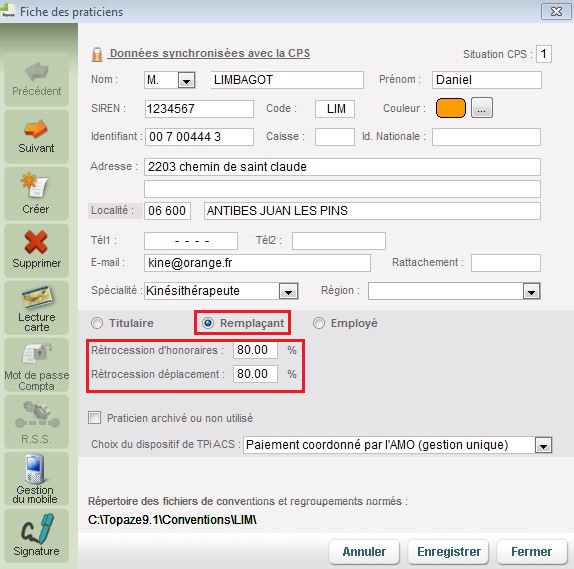Click the Annuler button

[364, 552]
